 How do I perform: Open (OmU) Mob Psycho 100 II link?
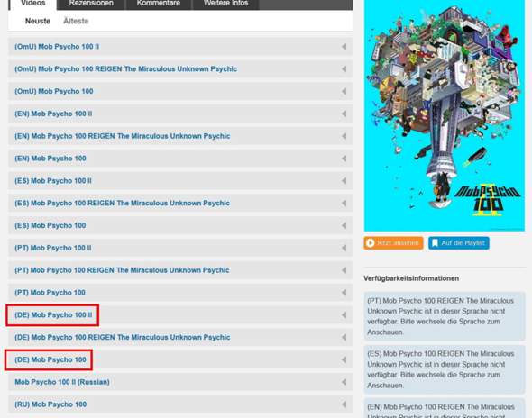pos(57,47)
